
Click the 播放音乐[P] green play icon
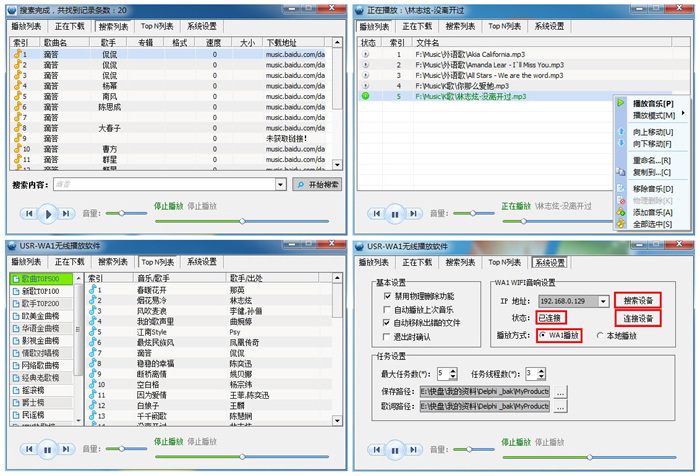(x=621, y=103)
